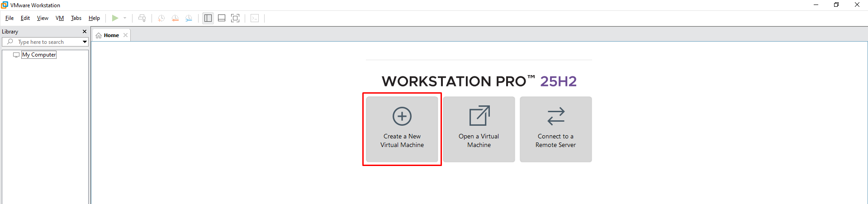The image size is (868, 204).
Task: Click the Send Ctrl+Alt+Del toolbar icon
Action: click(142, 18)
